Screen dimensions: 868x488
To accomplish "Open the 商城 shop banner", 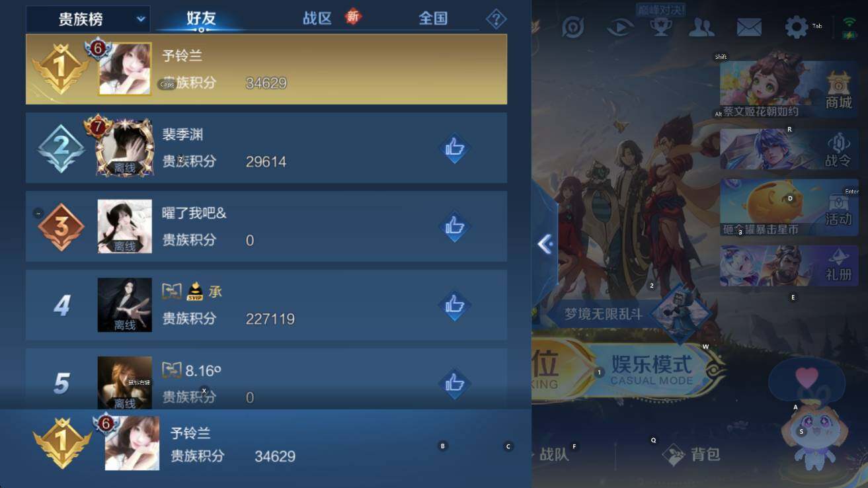I will (789, 89).
